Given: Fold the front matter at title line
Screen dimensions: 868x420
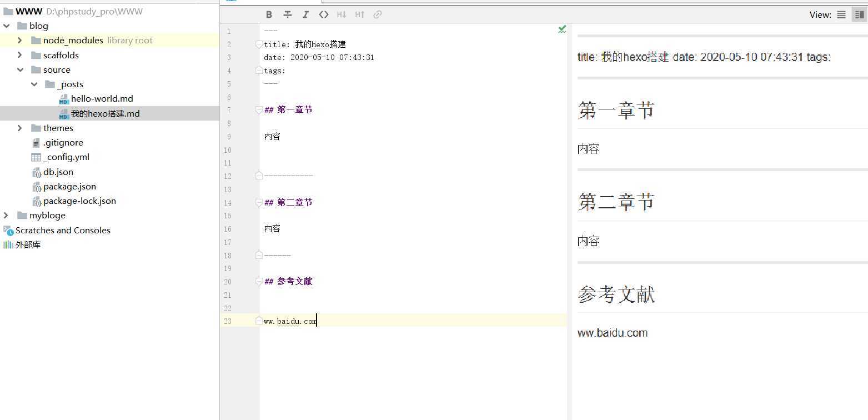Looking at the screenshot, I should click(x=259, y=44).
